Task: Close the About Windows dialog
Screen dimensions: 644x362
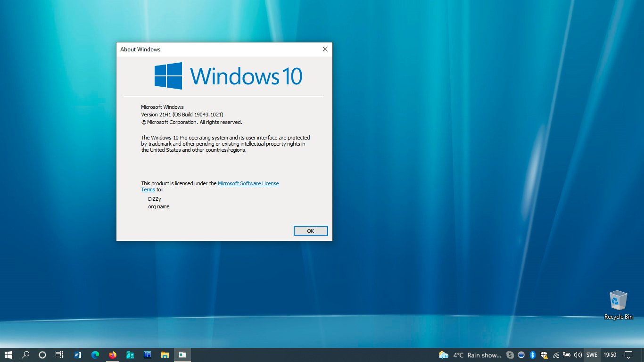Action: click(325, 49)
